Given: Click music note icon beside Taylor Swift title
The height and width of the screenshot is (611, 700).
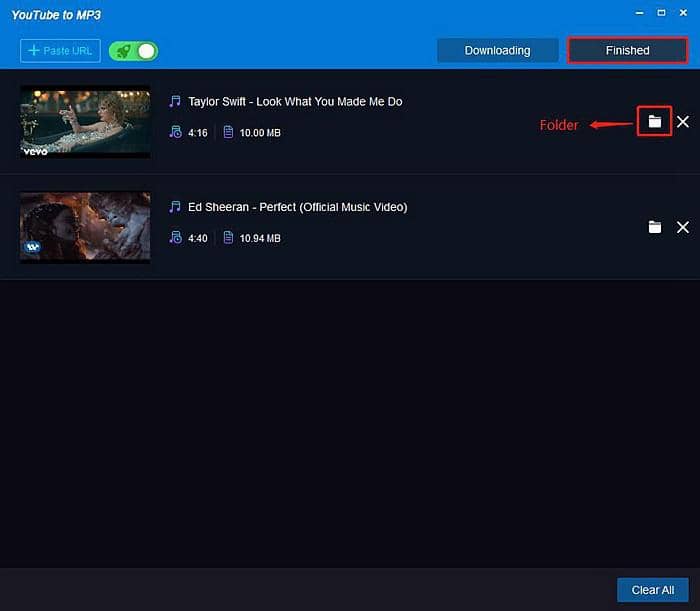Looking at the screenshot, I should click(x=175, y=101).
